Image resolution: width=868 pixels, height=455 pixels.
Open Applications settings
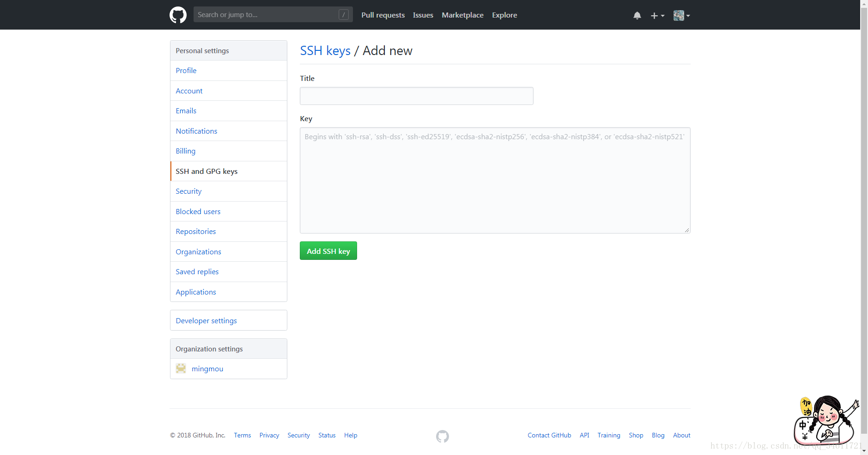click(x=229, y=292)
